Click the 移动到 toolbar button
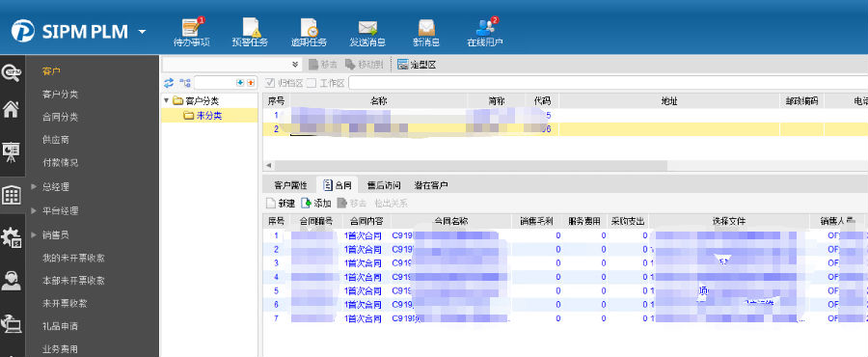This screenshot has height=357, width=868. 364,65
